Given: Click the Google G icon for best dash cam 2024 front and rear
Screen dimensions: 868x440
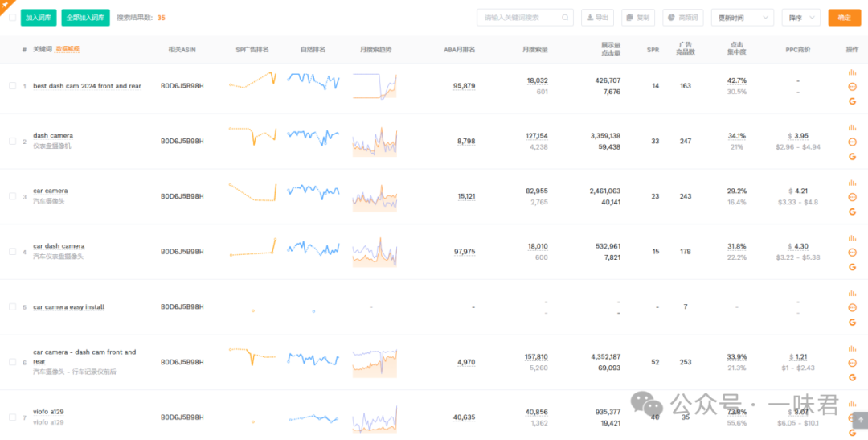Looking at the screenshot, I should tap(852, 101).
